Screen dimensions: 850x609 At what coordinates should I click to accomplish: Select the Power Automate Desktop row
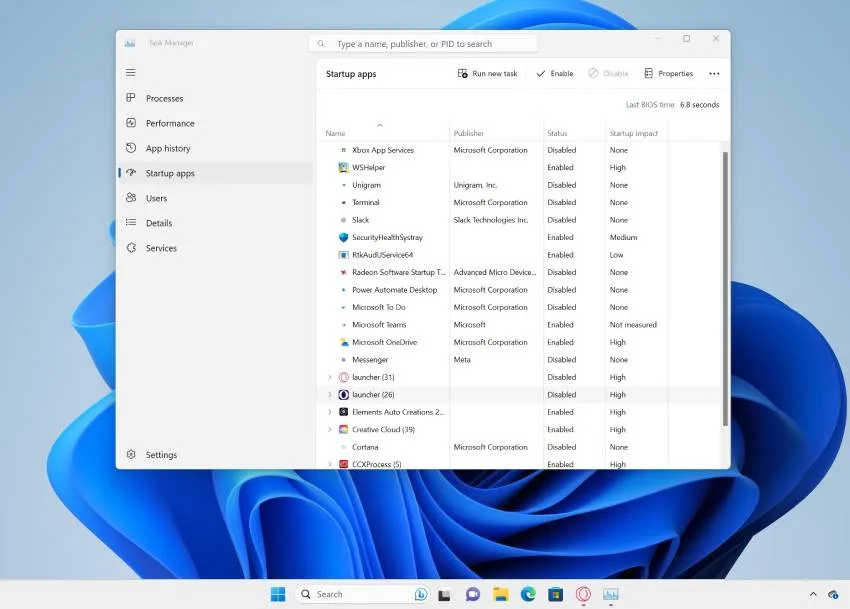tap(519, 290)
